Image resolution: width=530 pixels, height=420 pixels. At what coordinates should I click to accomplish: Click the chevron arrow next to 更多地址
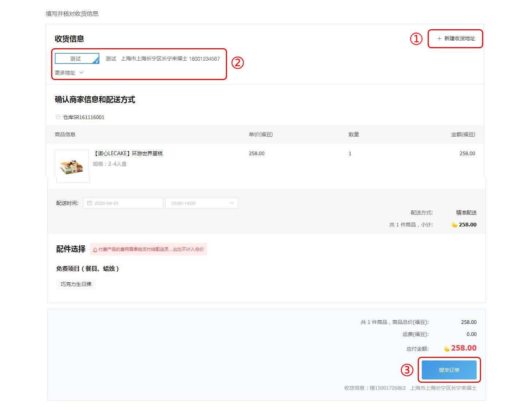pos(82,73)
